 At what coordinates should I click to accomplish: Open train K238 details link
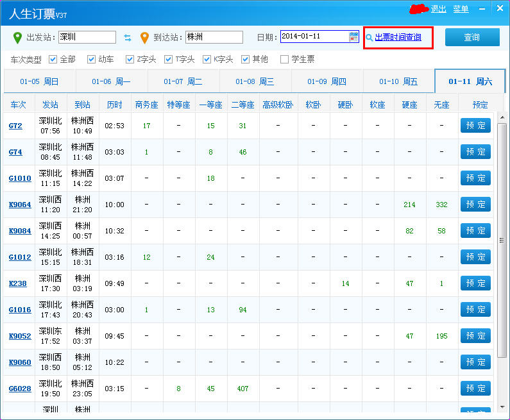coord(17,284)
